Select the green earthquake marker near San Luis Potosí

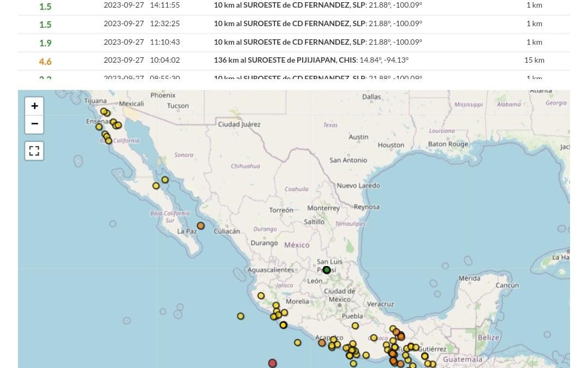[x=327, y=270]
